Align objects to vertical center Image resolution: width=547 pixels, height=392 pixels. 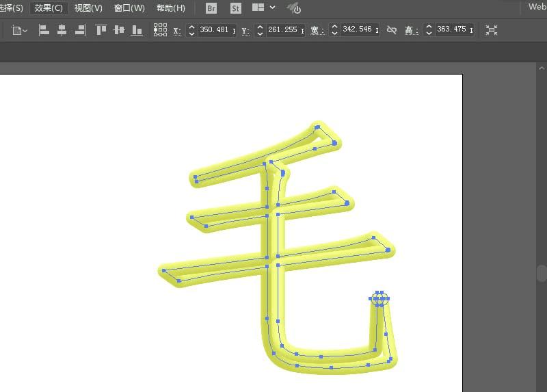pos(119,30)
